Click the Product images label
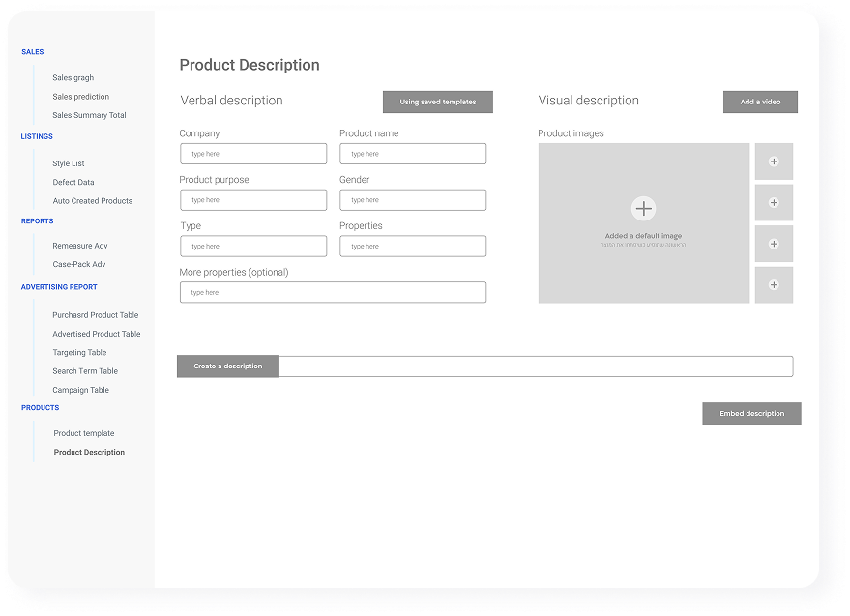This screenshot has width=850, height=616. pyautogui.click(x=571, y=132)
